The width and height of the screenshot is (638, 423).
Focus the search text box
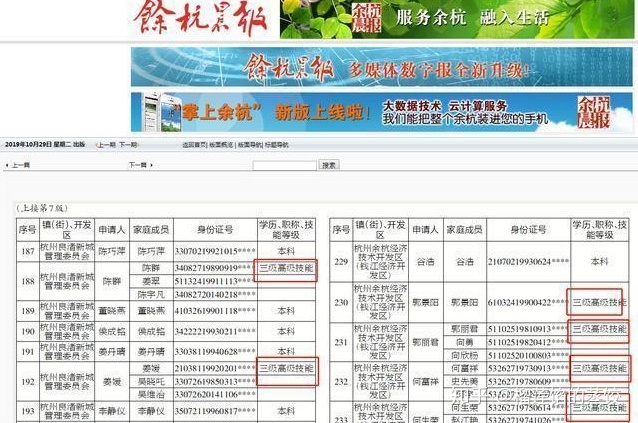[284, 166]
